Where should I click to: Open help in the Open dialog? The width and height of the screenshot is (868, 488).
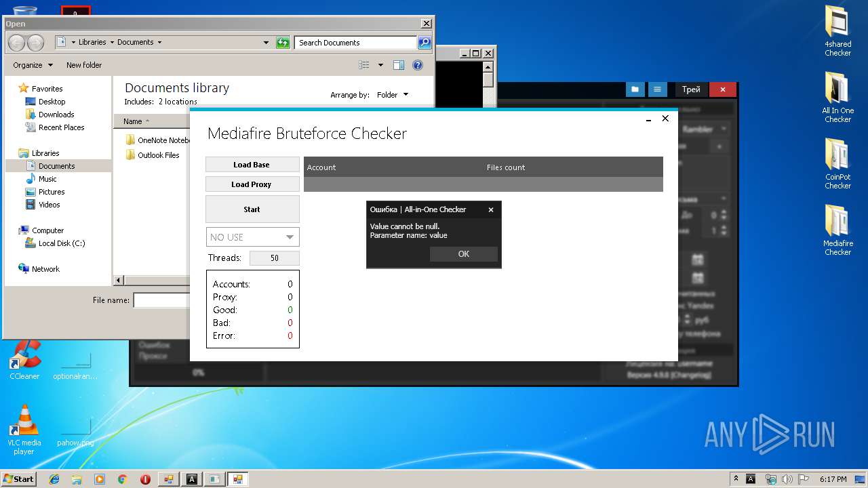[418, 65]
